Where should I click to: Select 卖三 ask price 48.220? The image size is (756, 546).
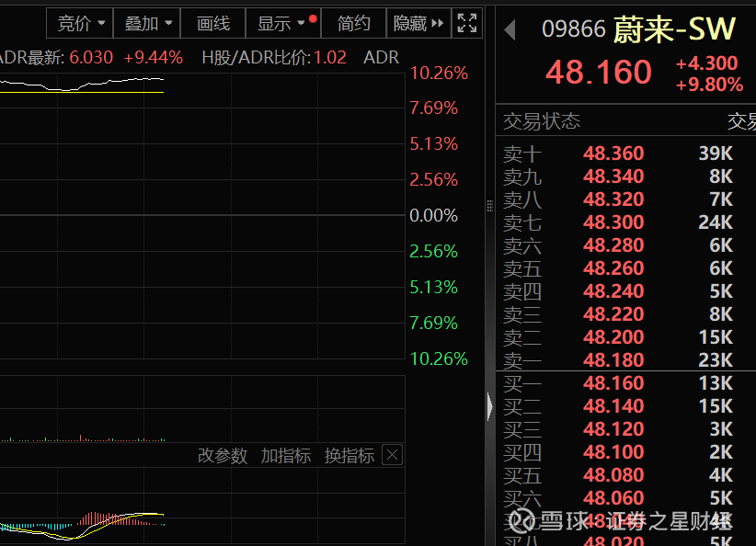pos(613,314)
